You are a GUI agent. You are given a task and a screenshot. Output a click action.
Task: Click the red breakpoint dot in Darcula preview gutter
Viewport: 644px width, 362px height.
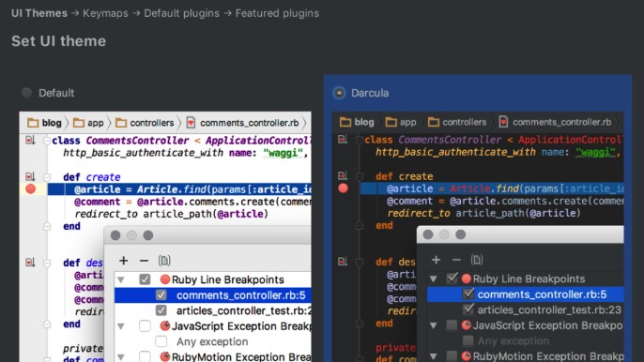click(343, 188)
